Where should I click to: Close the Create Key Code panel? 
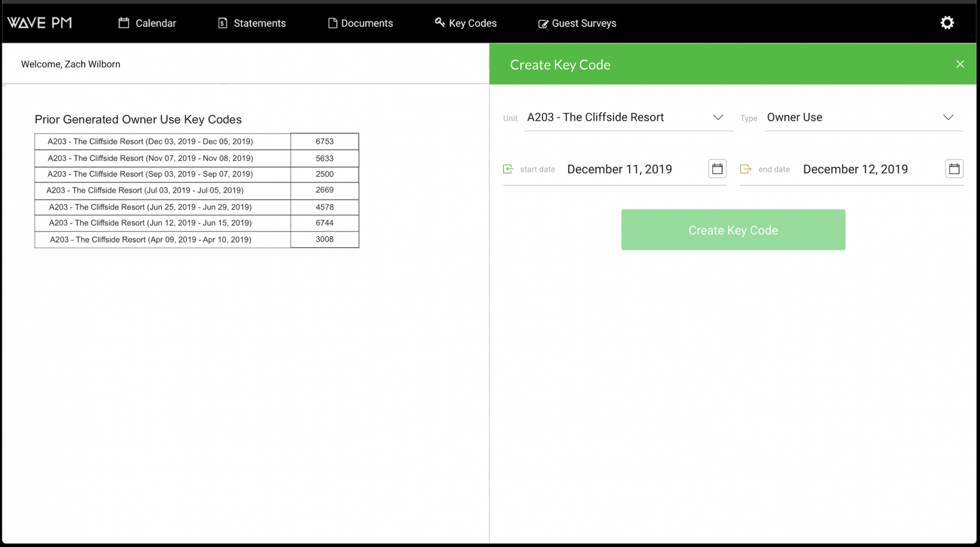960,64
